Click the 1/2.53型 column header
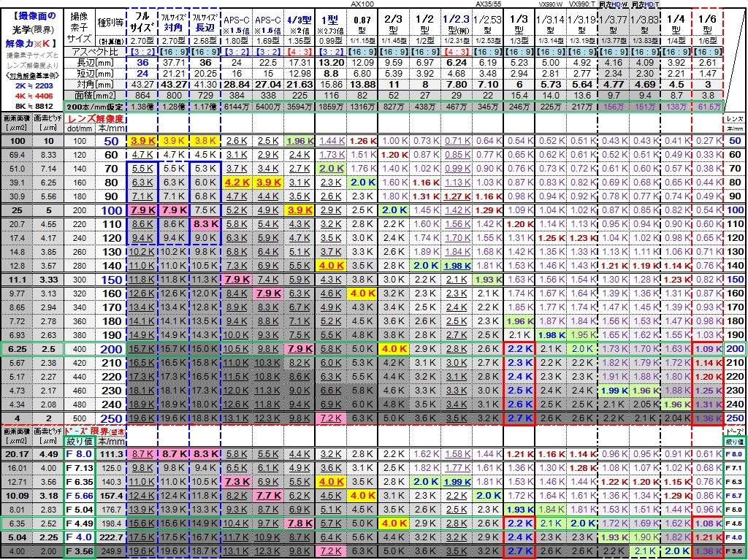This screenshot has width=748, height=560. click(x=487, y=24)
